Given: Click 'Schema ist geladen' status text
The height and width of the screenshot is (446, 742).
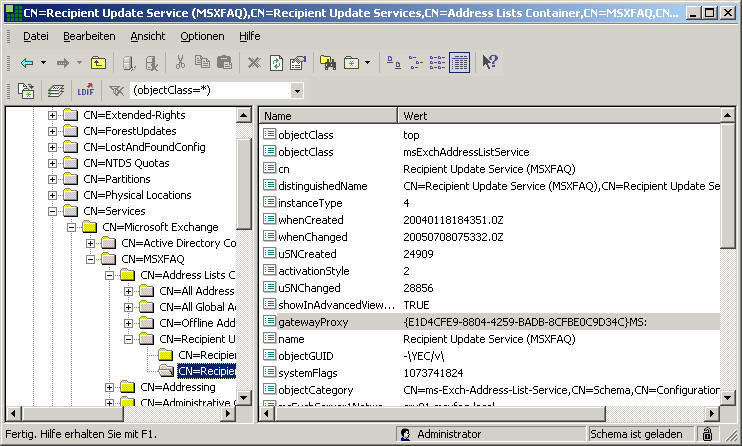Looking at the screenshot, I should [x=636, y=434].
